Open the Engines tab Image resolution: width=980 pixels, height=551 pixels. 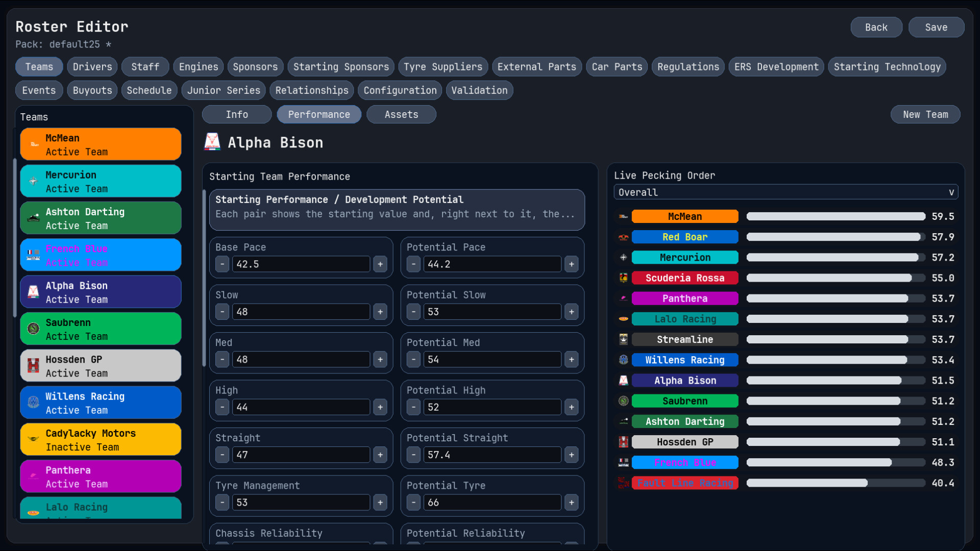pyautogui.click(x=199, y=67)
